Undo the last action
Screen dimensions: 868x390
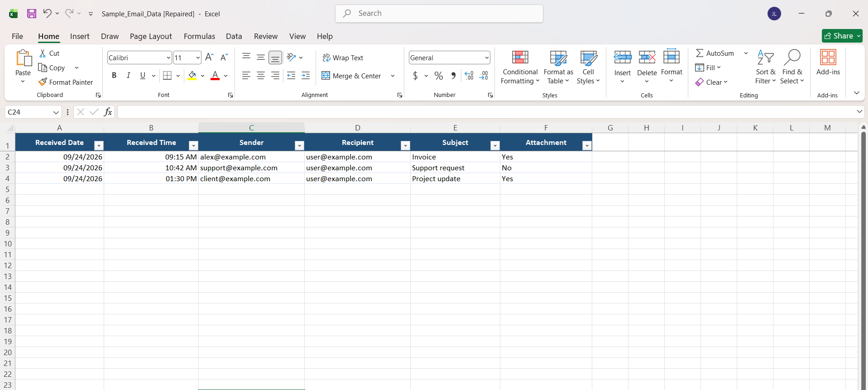pyautogui.click(x=47, y=14)
